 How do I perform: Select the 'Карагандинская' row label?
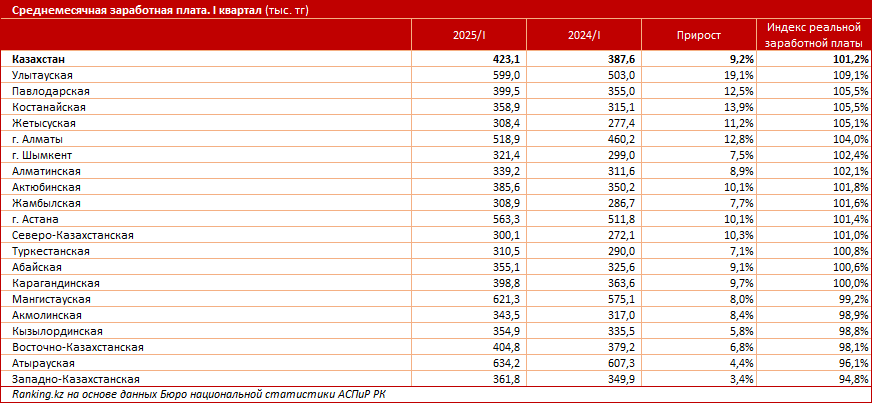click(55, 283)
